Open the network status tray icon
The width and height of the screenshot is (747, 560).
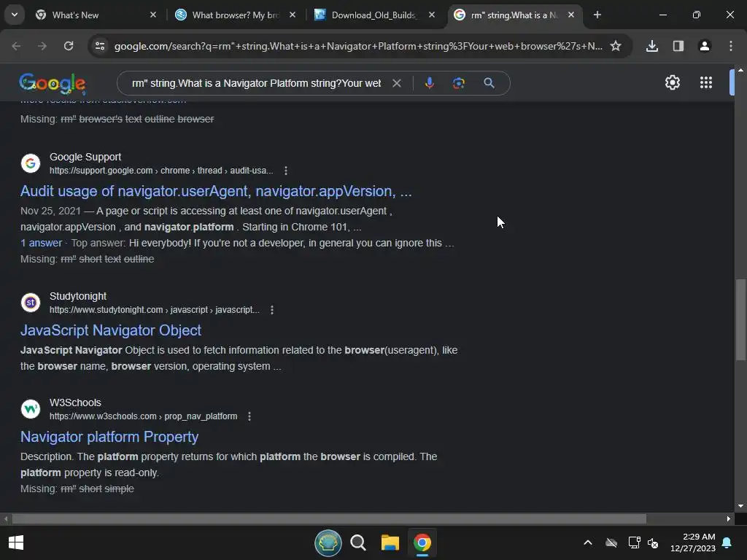click(635, 542)
